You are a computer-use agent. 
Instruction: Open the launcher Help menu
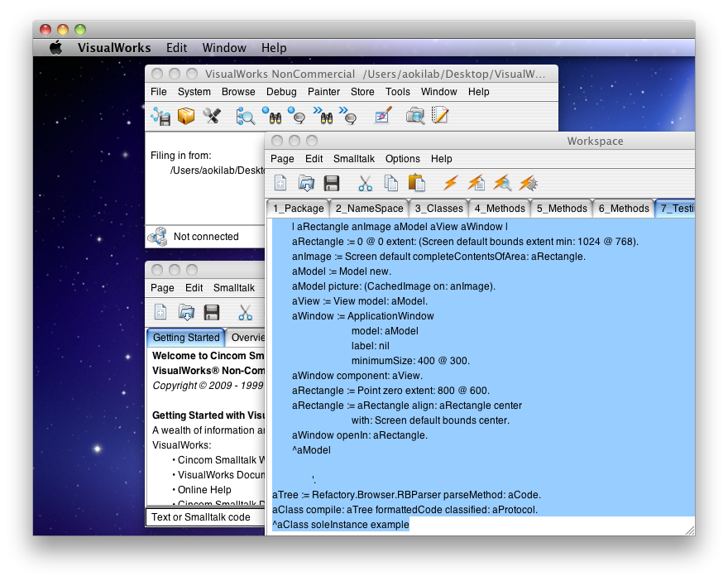(479, 92)
